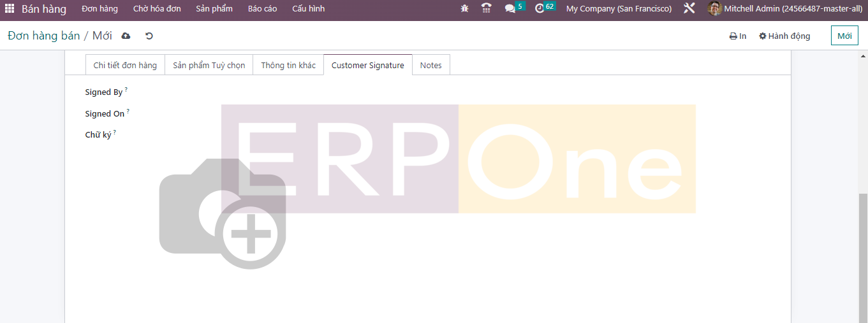The height and width of the screenshot is (323, 868).
Task: Expand the Cấu hình menu
Action: [x=308, y=9]
